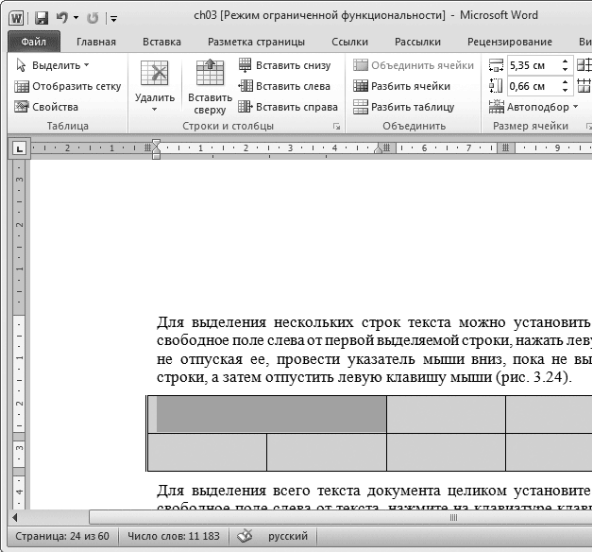This screenshot has height=552, width=592.
Task: Decrease cell height with the down spinner
Action: (565, 69)
